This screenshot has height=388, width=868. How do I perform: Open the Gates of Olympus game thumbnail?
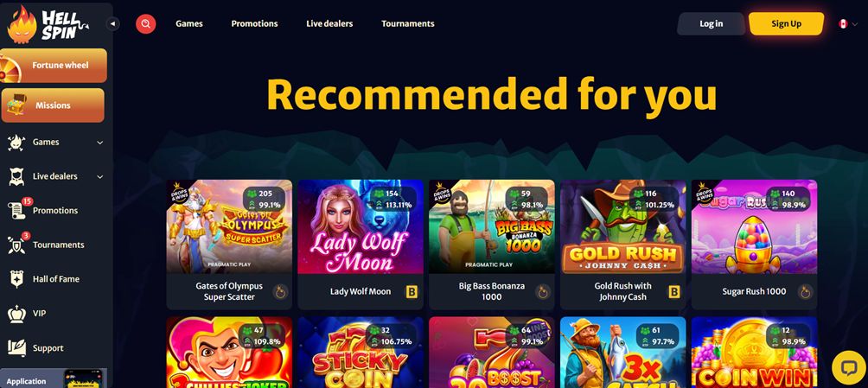(x=229, y=226)
